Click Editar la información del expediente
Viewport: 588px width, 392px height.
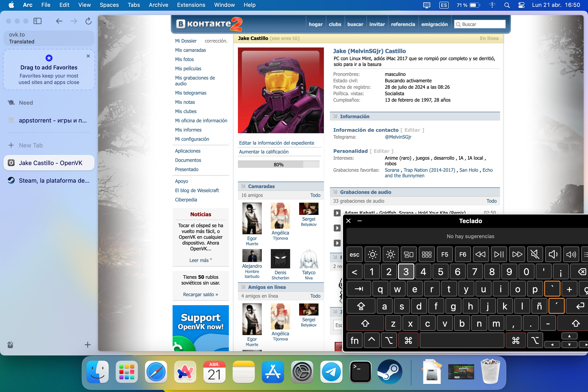276,143
